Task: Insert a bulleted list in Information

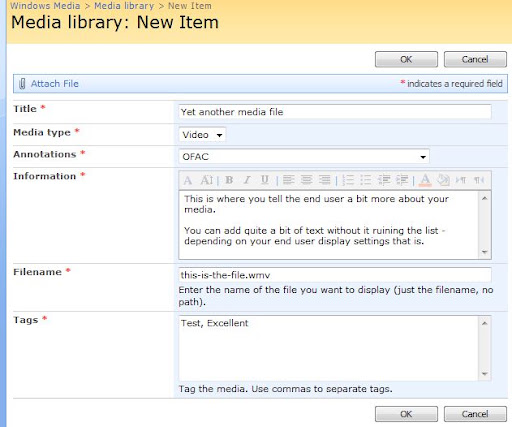Action: [366, 180]
